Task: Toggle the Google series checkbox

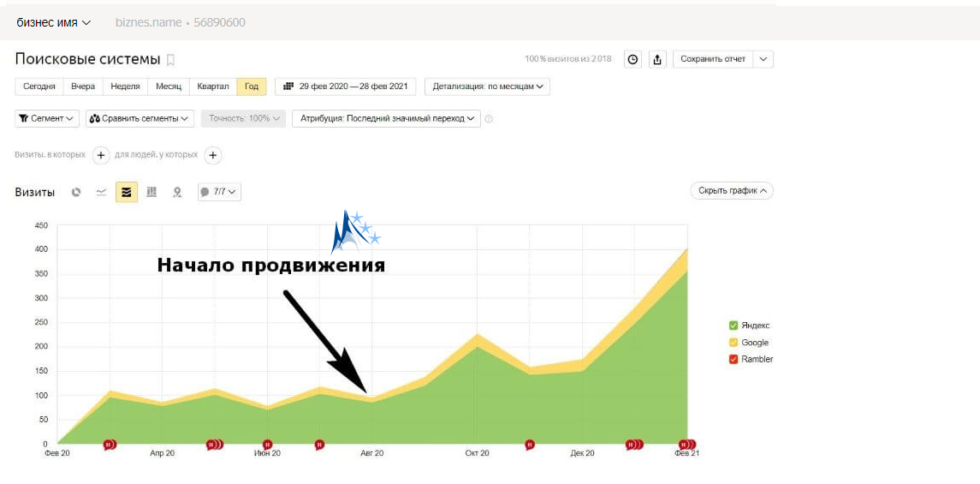Action: (734, 343)
